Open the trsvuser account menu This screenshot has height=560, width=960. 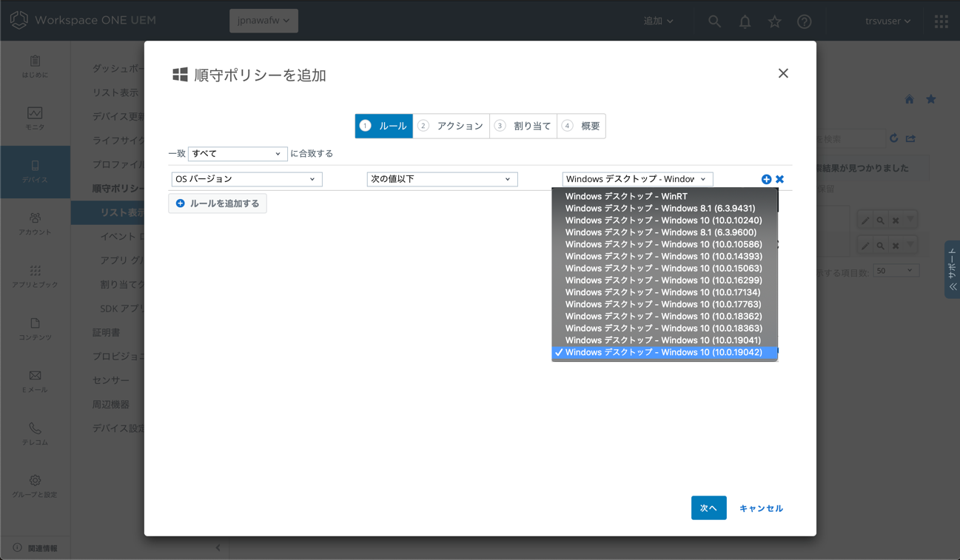coord(887,21)
